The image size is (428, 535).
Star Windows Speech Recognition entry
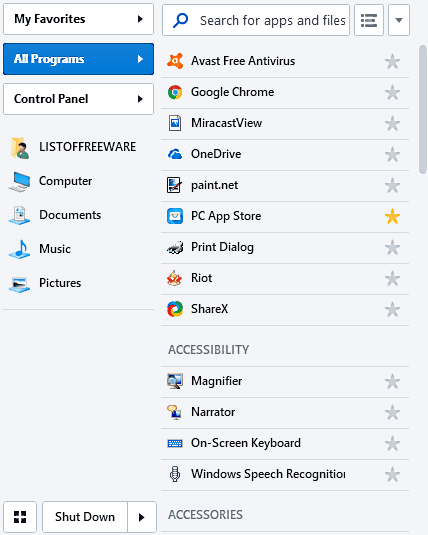pyautogui.click(x=393, y=475)
